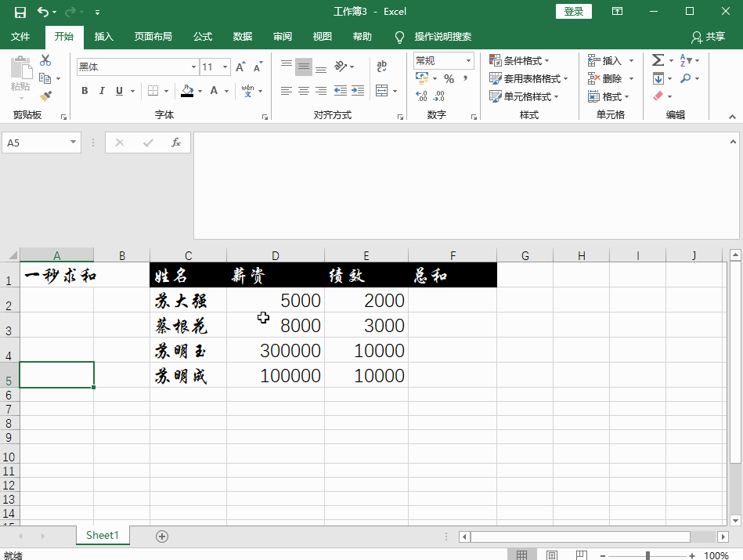743x560 pixels.
Task: Decrease decimal places
Action: click(438, 96)
